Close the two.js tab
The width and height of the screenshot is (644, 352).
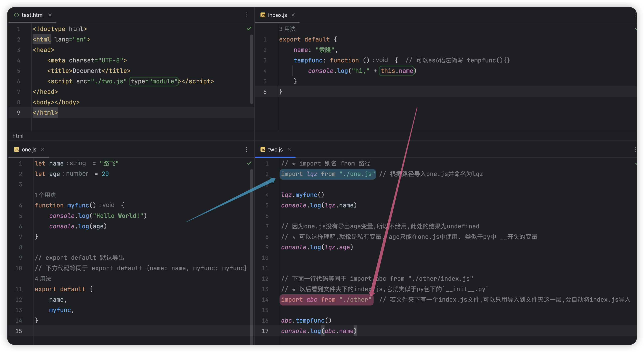pos(289,149)
